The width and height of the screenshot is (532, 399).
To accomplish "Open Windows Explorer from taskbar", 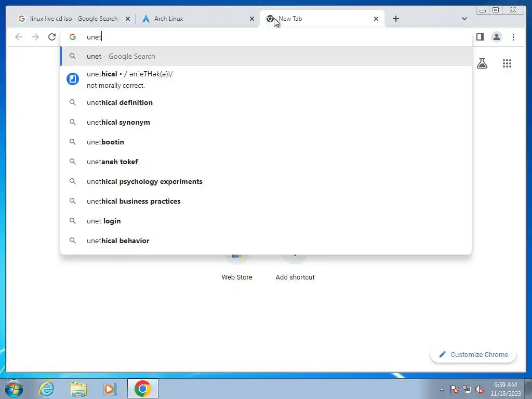I will 78,389.
